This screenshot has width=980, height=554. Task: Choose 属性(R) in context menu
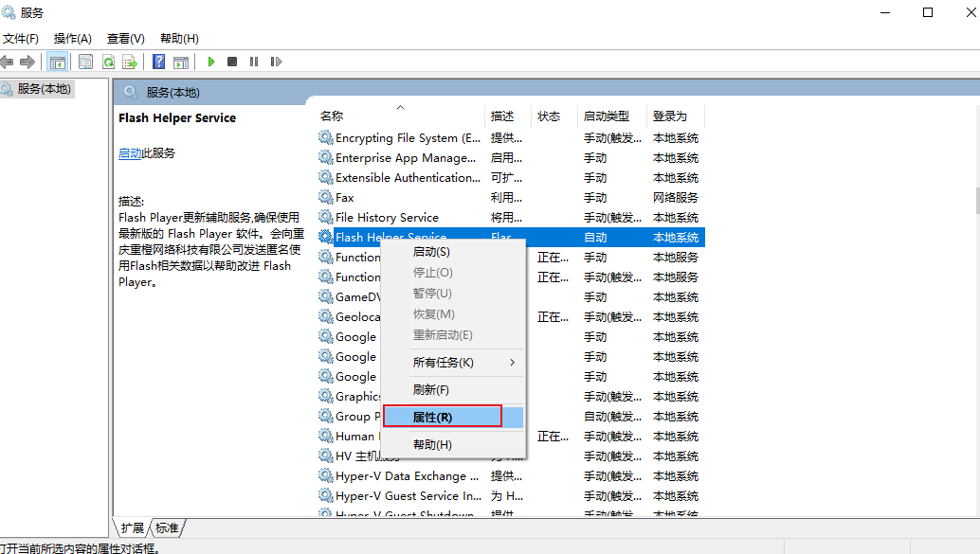(x=453, y=418)
